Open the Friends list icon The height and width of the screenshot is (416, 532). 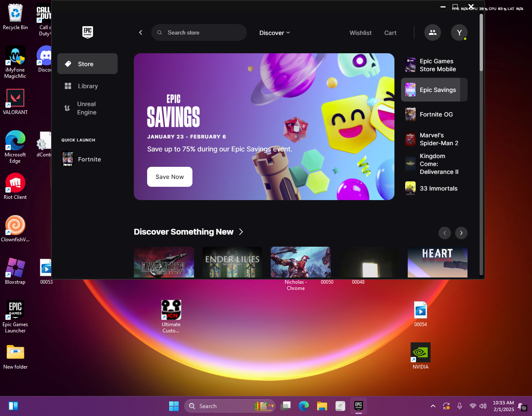(433, 32)
